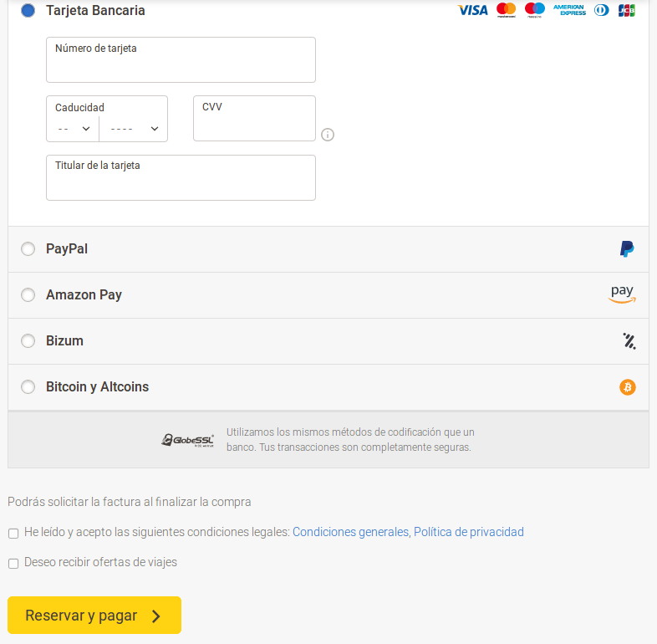This screenshot has height=644, width=657.
Task: Click the CVV info icon
Action: tap(328, 135)
